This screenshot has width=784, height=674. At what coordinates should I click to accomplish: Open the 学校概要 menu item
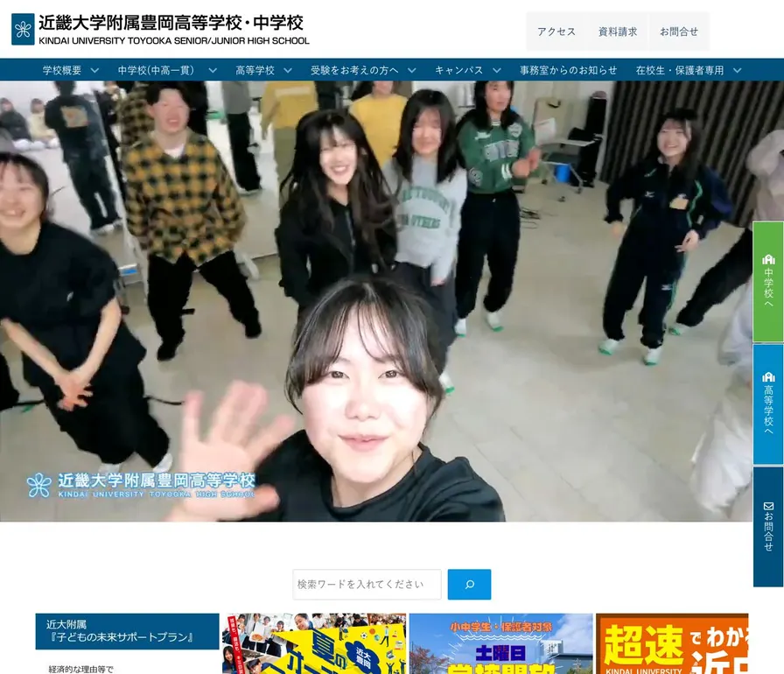[62, 71]
